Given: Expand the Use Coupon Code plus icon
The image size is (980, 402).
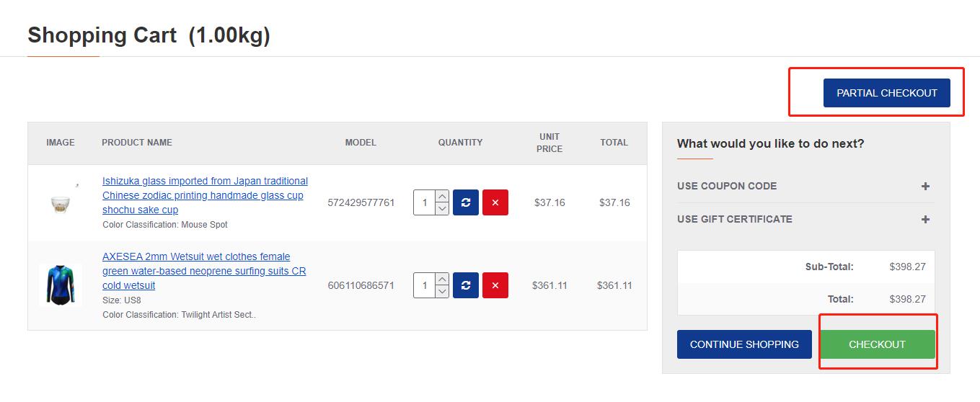Looking at the screenshot, I should pos(925,187).
